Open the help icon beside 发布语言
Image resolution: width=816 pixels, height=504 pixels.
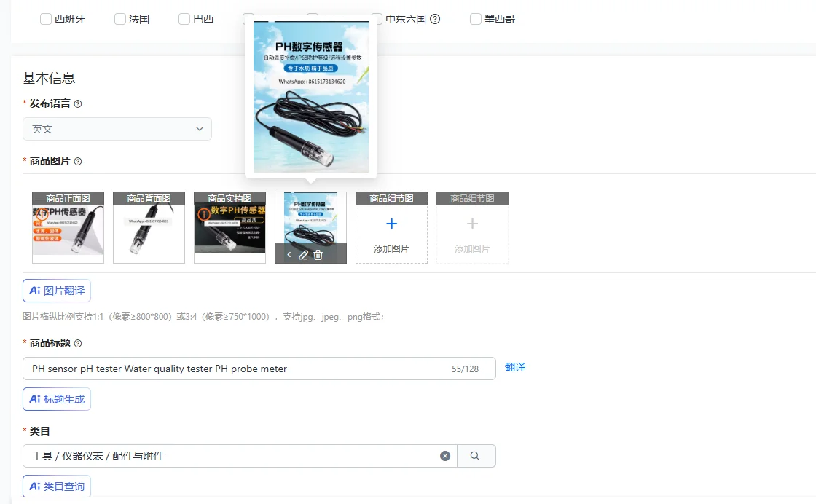[x=77, y=103]
